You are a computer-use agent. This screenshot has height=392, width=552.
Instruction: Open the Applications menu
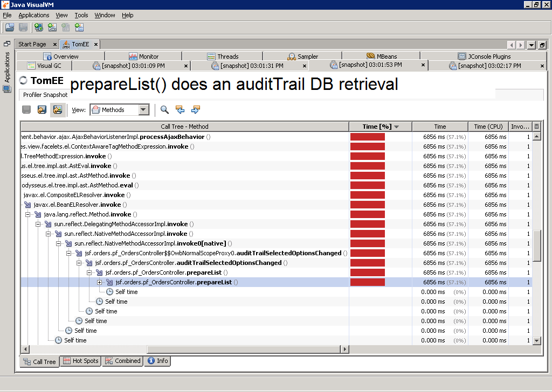[x=34, y=15]
